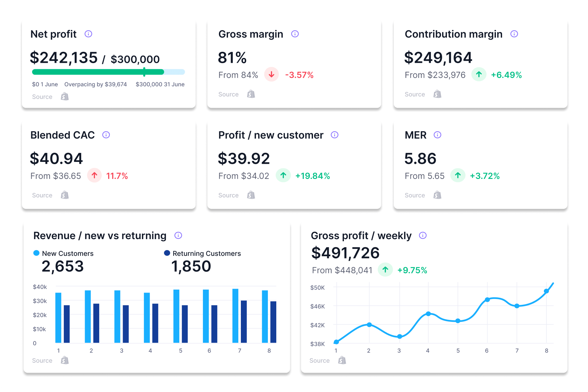588x392 pixels.
Task: Click 'Overpacing by $39,674' label
Action: (x=96, y=84)
